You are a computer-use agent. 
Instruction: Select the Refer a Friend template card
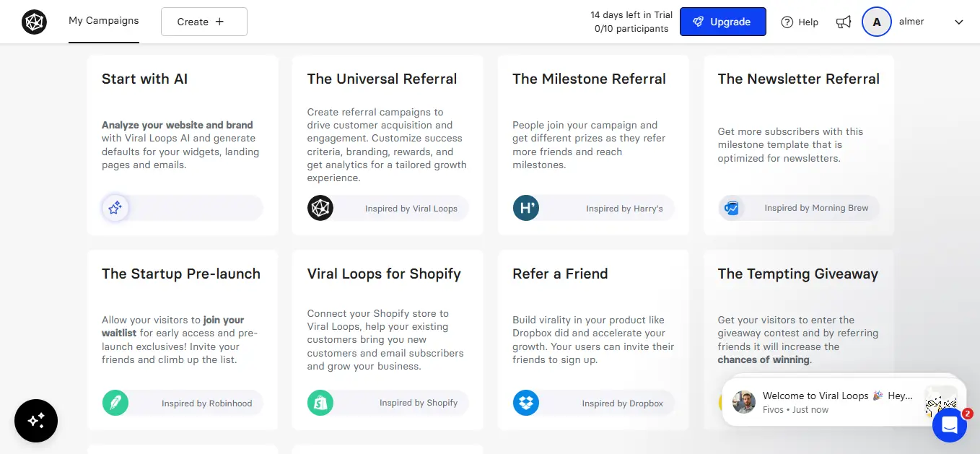click(x=592, y=318)
